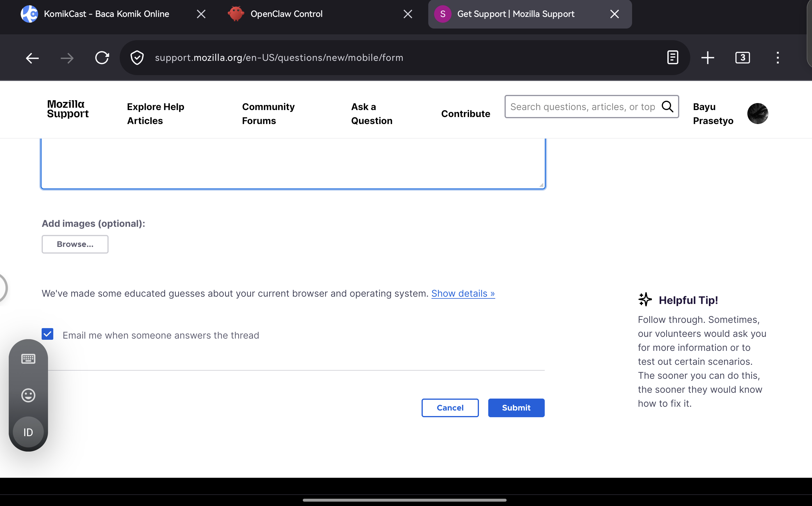Open the Explore Help Articles menu

pyautogui.click(x=155, y=114)
